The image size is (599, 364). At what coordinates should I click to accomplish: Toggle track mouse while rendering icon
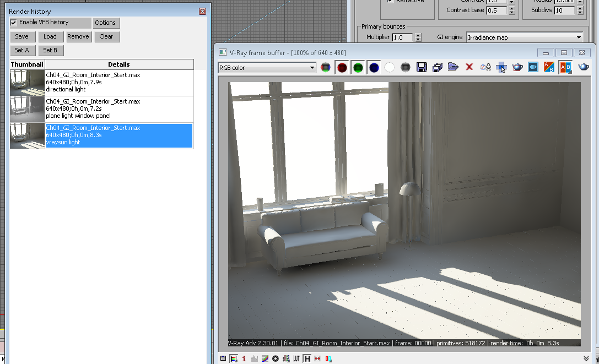tap(501, 68)
